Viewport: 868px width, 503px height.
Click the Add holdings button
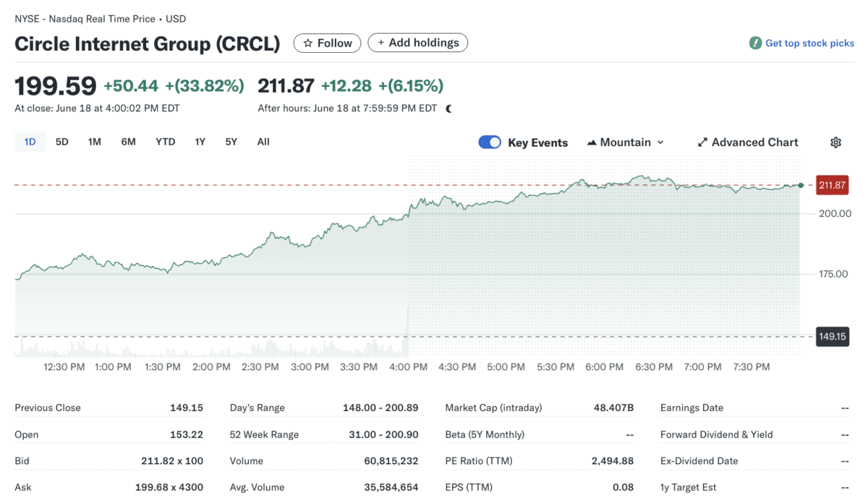pos(418,43)
